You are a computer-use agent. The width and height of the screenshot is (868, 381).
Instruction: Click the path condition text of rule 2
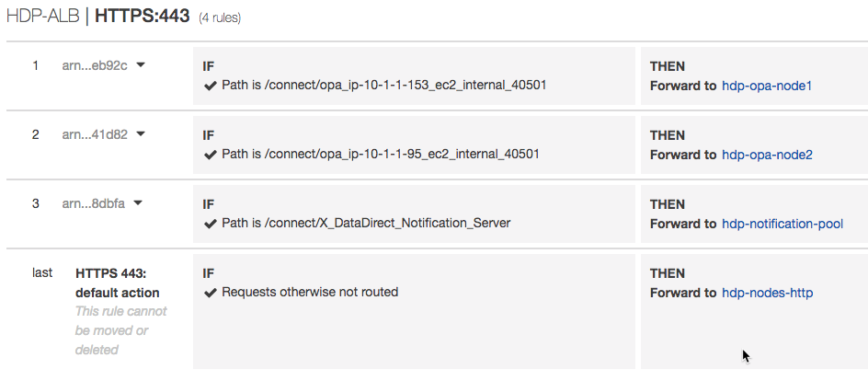[381, 154]
